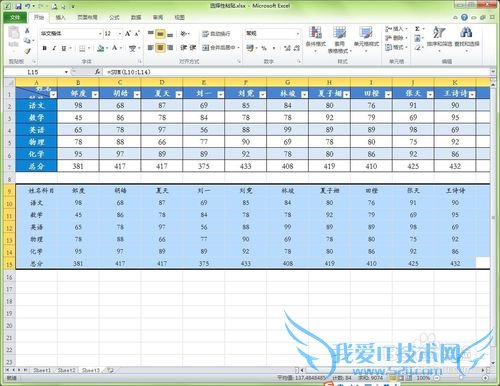
Task: Open Format as Table (套用表格格式)
Action: click(x=339, y=40)
